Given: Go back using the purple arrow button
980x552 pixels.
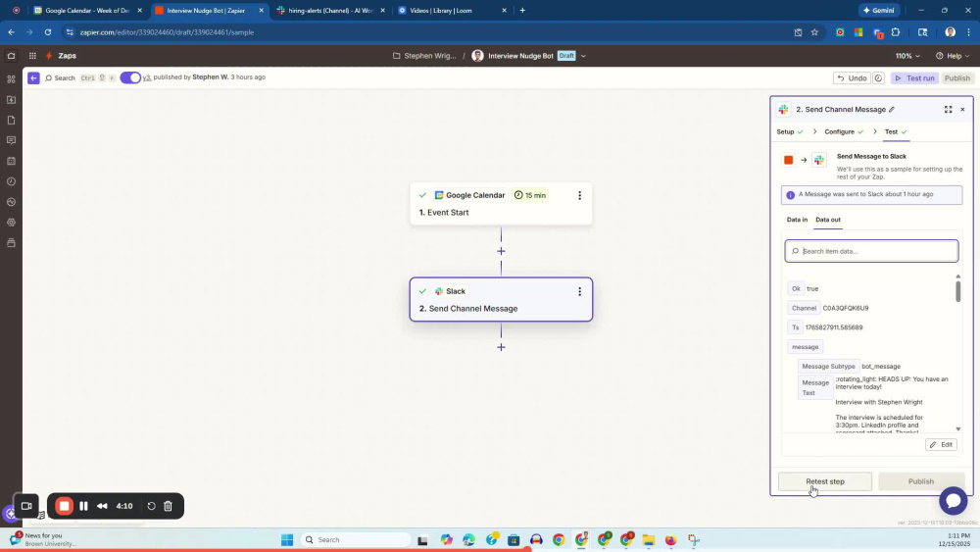Looking at the screenshot, I should [x=33, y=77].
